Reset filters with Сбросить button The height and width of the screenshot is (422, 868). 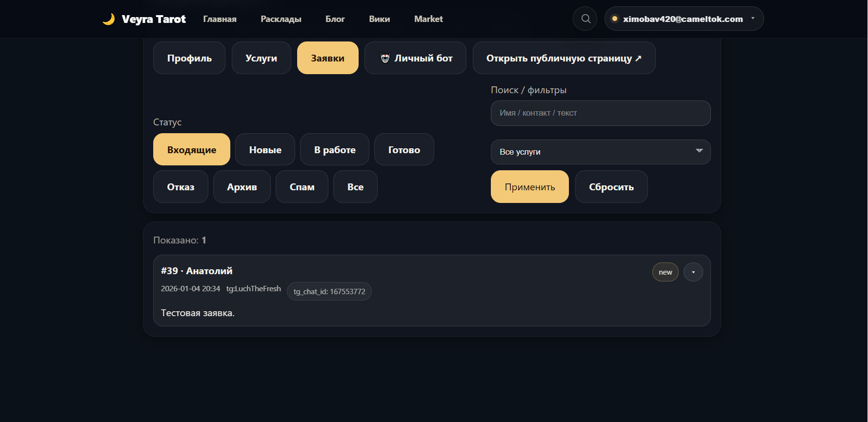[611, 187]
